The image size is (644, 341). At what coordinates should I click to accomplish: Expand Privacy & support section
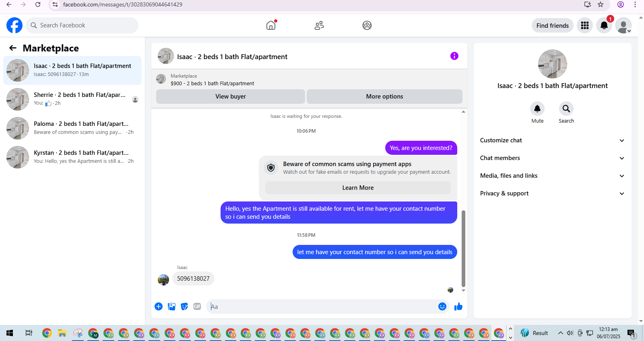coord(552,193)
